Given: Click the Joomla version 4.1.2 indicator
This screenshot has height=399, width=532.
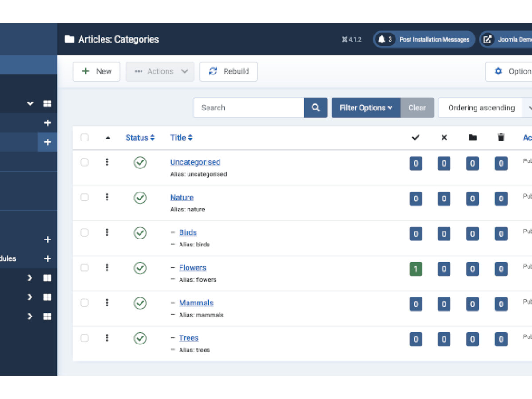Looking at the screenshot, I should [x=352, y=39].
